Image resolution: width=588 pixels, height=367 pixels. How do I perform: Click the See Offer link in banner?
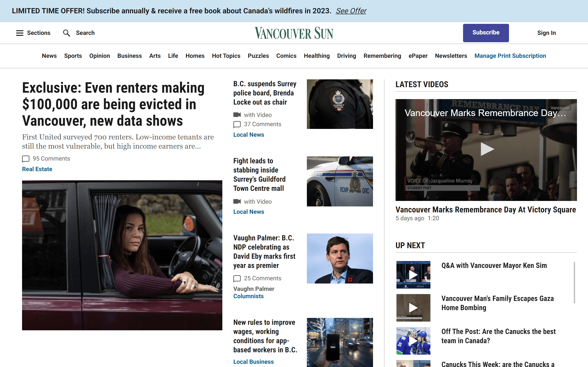point(351,11)
